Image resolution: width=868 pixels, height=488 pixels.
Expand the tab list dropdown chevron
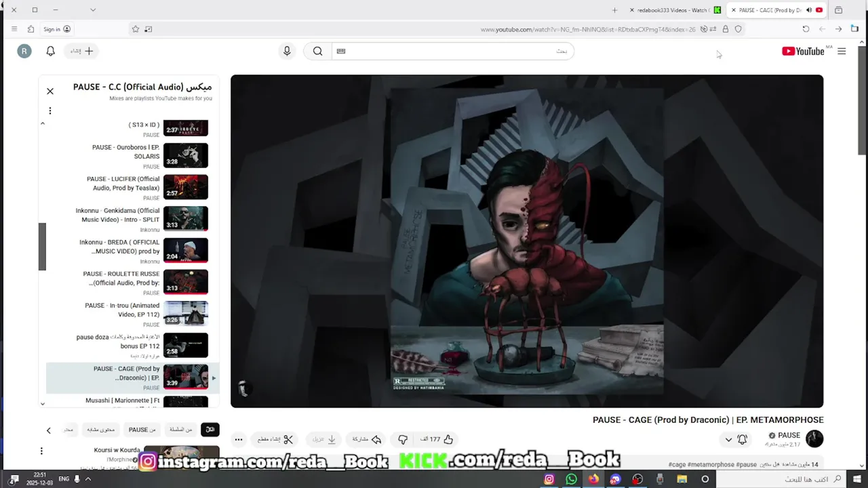tap(93, 10)
